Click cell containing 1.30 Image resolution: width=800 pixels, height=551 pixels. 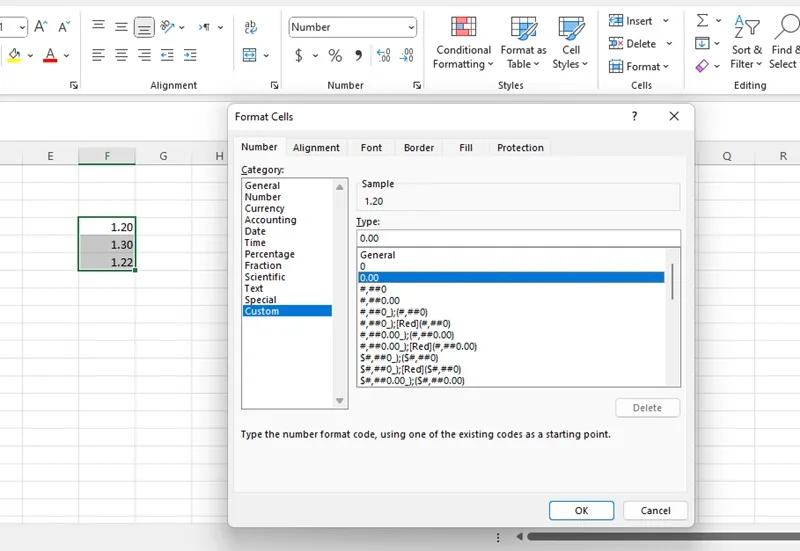tap(107, 244)
